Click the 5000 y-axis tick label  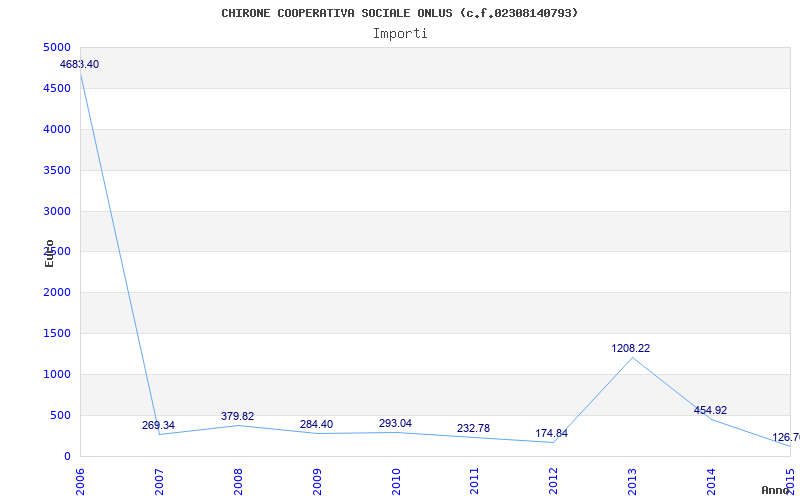point(57,48)
